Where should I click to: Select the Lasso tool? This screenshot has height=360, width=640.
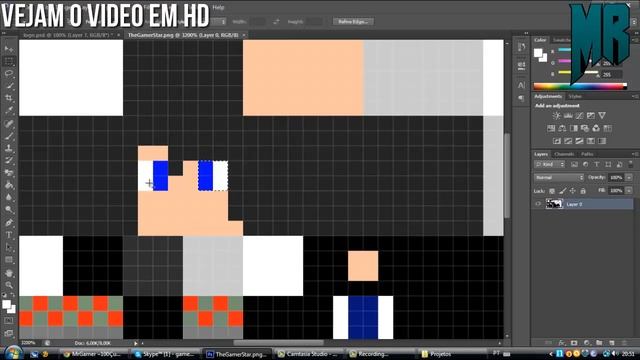(x=9, y=73)
